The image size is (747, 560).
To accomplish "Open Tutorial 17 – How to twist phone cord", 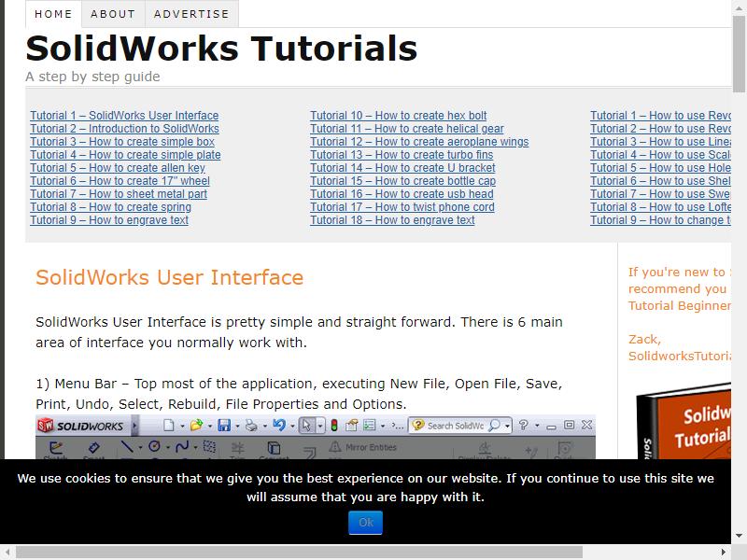I will coord(402,207).
